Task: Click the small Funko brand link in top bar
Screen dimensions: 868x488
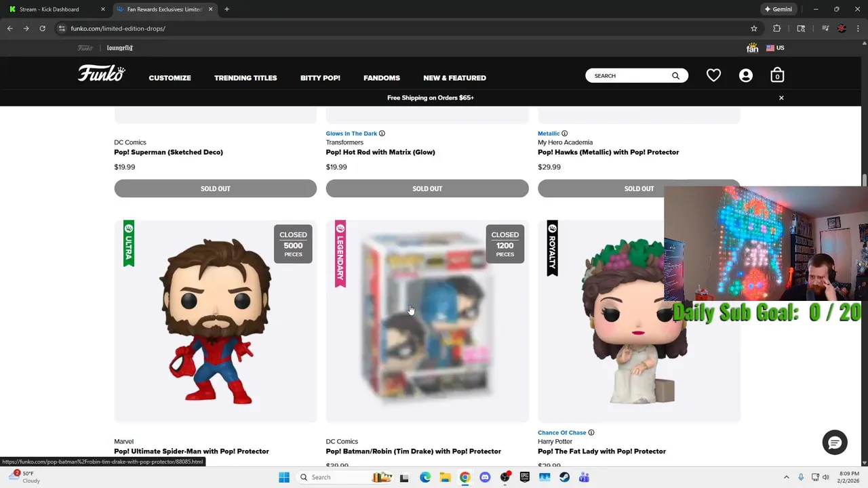Action: (x=85, y=48)
